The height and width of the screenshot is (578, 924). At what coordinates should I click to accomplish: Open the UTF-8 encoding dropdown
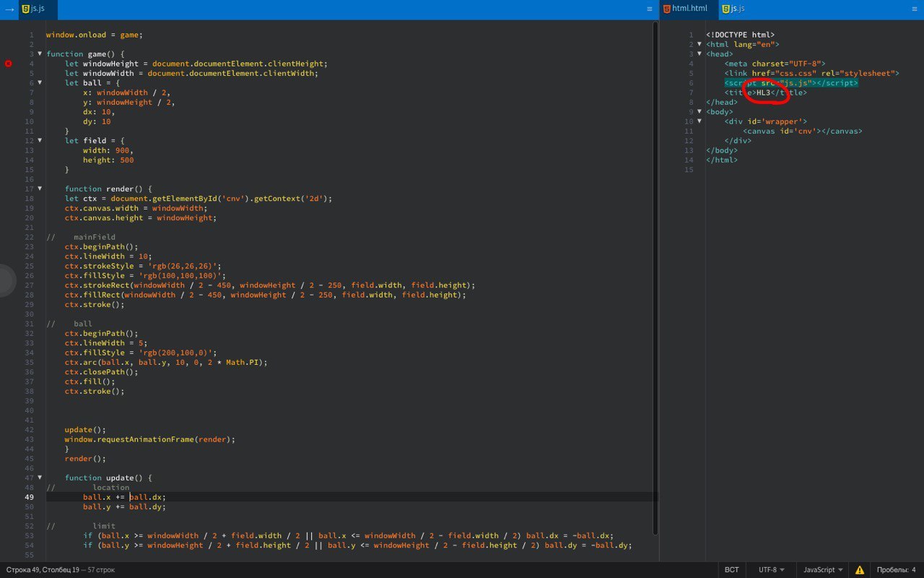(x=771, y=570)
